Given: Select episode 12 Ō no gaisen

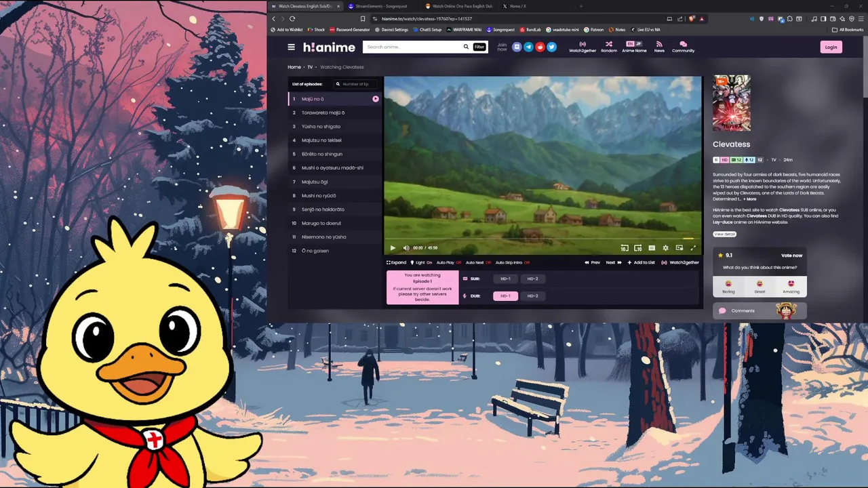Looking at the screenshot, I should 334,251.
